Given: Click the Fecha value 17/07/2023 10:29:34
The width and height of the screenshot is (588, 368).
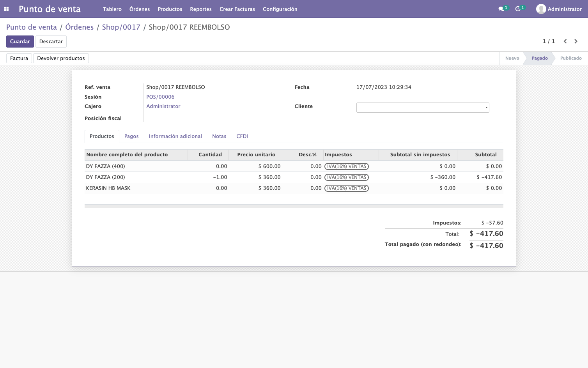Looking at the screenshot, I should tap(384, 87).
